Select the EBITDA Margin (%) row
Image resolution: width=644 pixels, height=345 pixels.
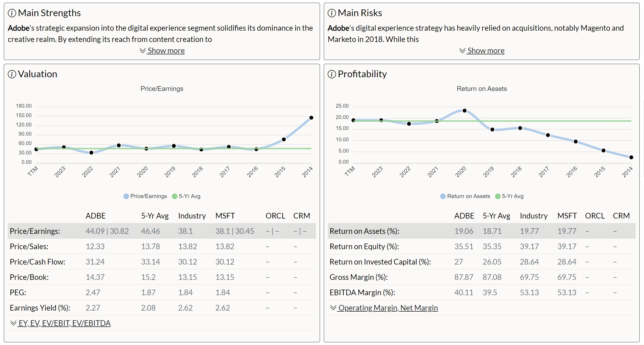coord(482,292)
